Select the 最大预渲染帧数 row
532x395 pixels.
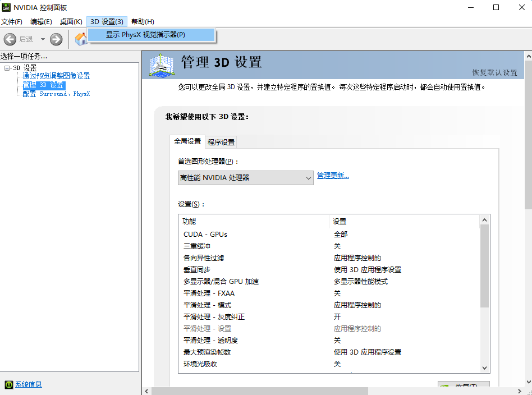click(329, 352)
